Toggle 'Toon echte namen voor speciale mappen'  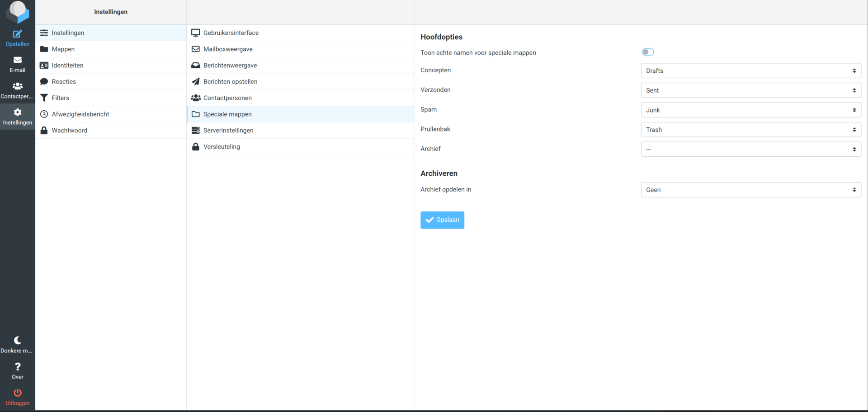tap(648, 52)
